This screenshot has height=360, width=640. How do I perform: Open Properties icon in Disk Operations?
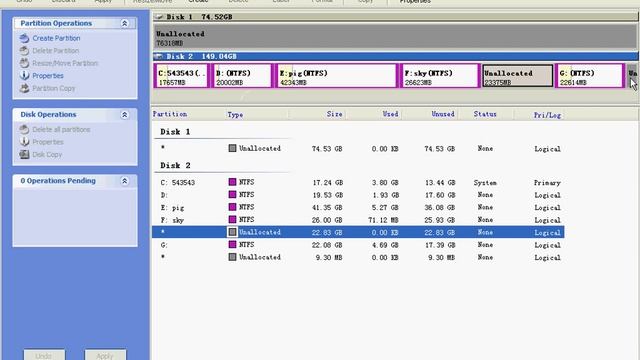click(24, 142)
